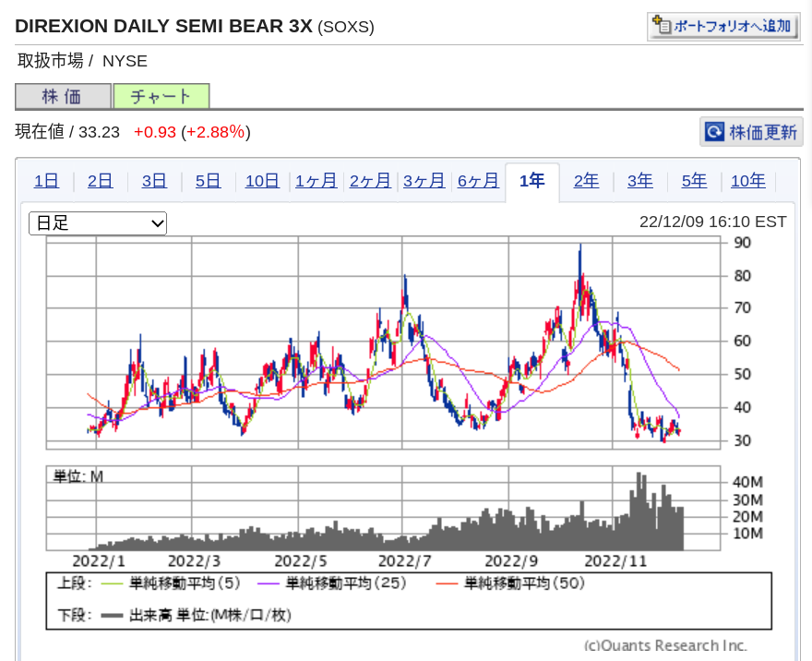Click the 単純移動平均(5) legend label

pos(185,583)
